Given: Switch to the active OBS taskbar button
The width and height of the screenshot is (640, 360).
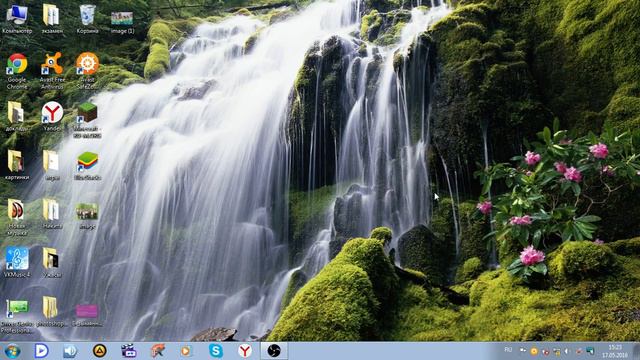Looking at the screenshot, I should click(274, 351).
